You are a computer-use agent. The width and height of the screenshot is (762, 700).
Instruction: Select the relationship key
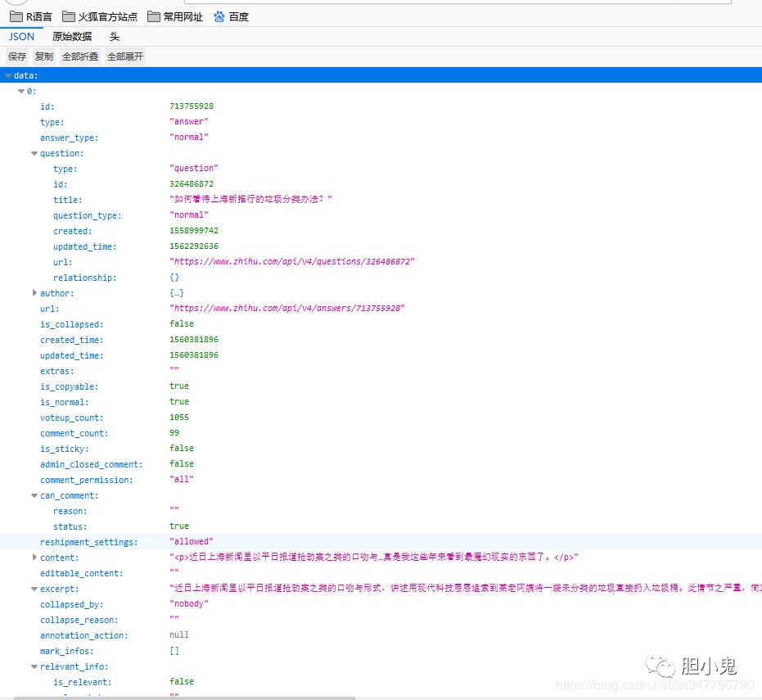pyautogui.click(x=84, y=278)
